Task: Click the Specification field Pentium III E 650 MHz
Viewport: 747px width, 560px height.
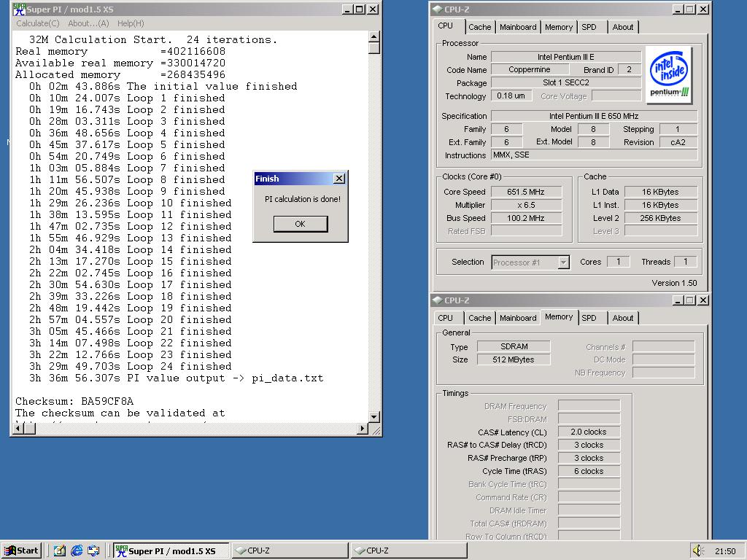Action: tap(594, 116)
